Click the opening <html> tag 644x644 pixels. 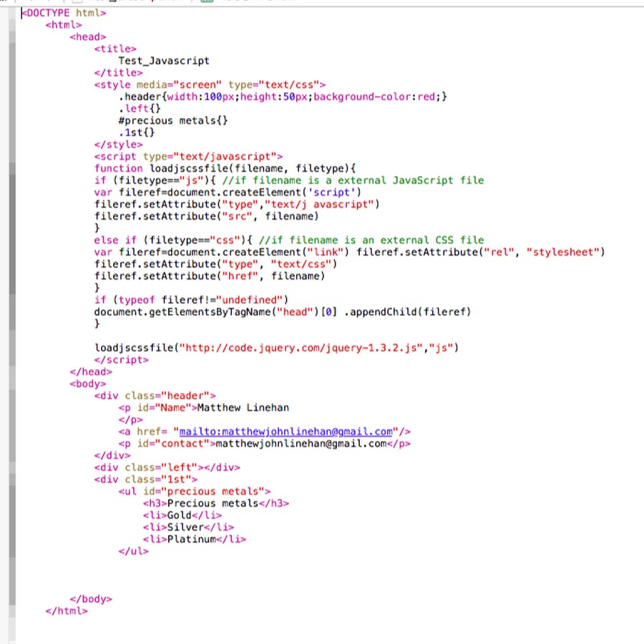pos(64,25)
